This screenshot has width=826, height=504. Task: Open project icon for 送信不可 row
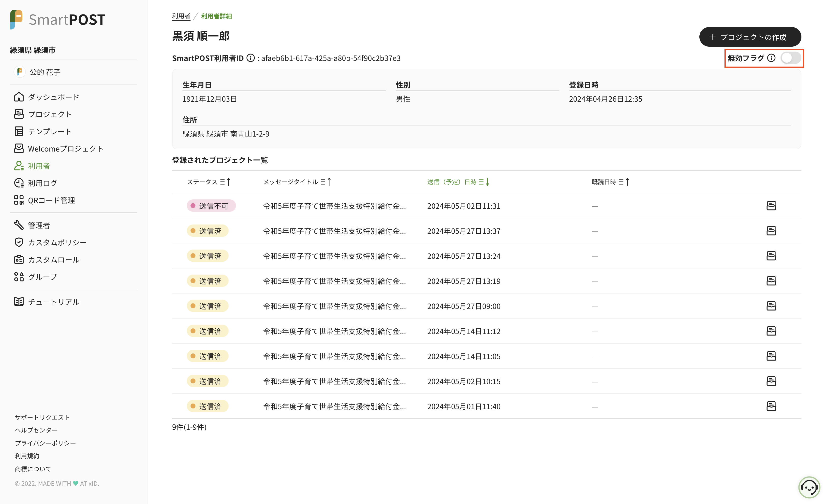click(771, 206)
